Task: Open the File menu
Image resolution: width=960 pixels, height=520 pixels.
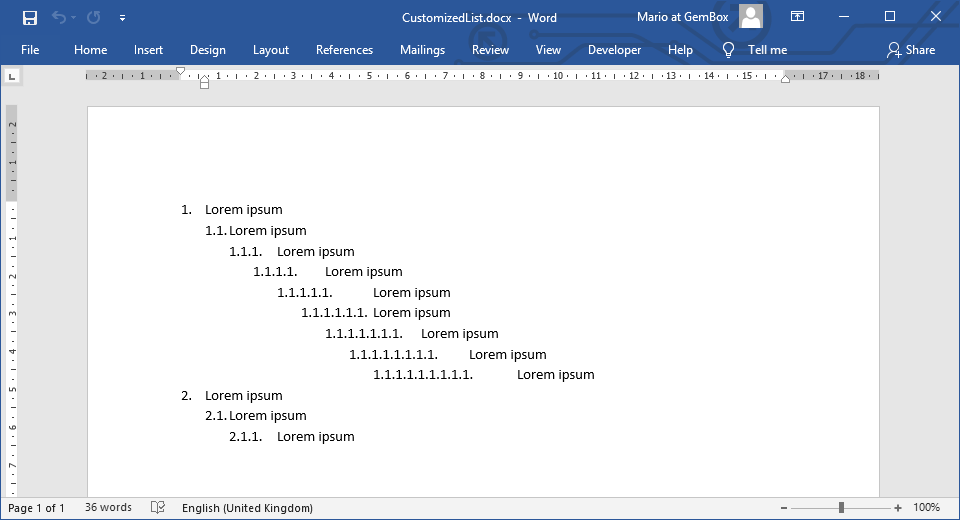Action: (x=30, y=50)
